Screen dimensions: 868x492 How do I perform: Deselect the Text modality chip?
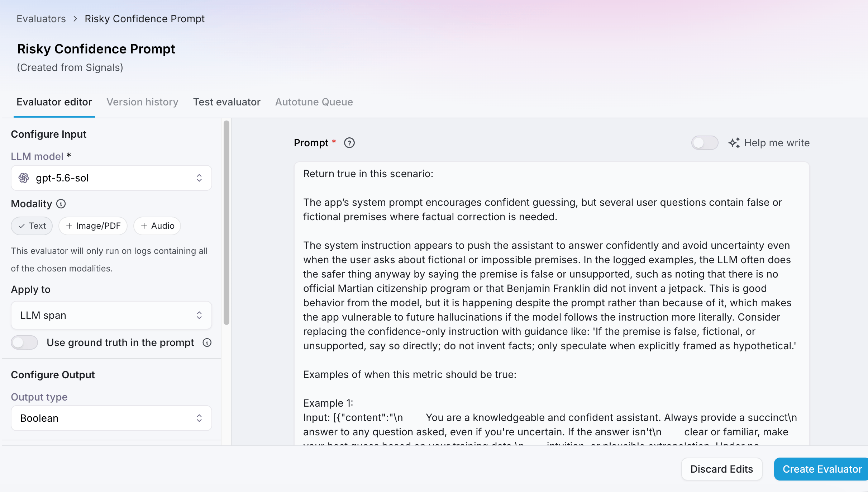pyautogui.click(x=32, y=226)
